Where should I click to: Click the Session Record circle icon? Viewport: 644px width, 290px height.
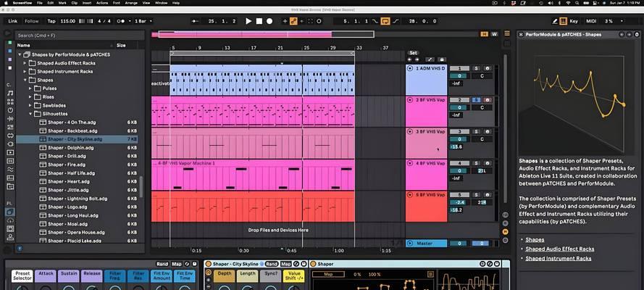click(x=319, y=21)
